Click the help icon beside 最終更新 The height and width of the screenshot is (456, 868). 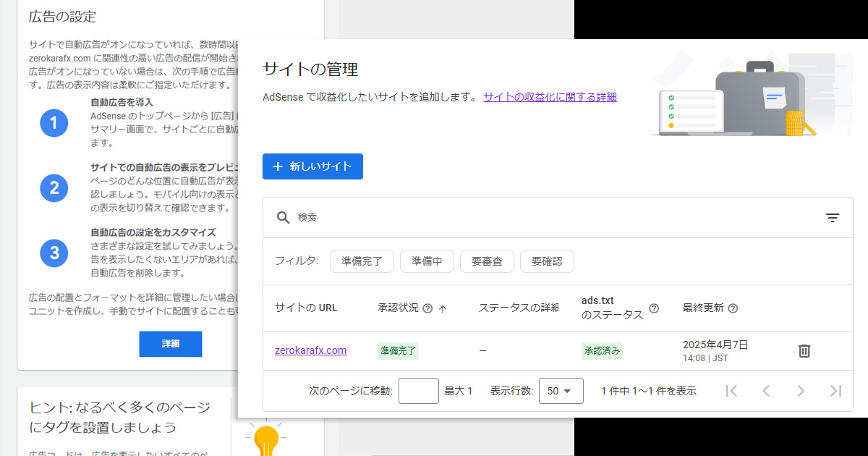point(733,308)
